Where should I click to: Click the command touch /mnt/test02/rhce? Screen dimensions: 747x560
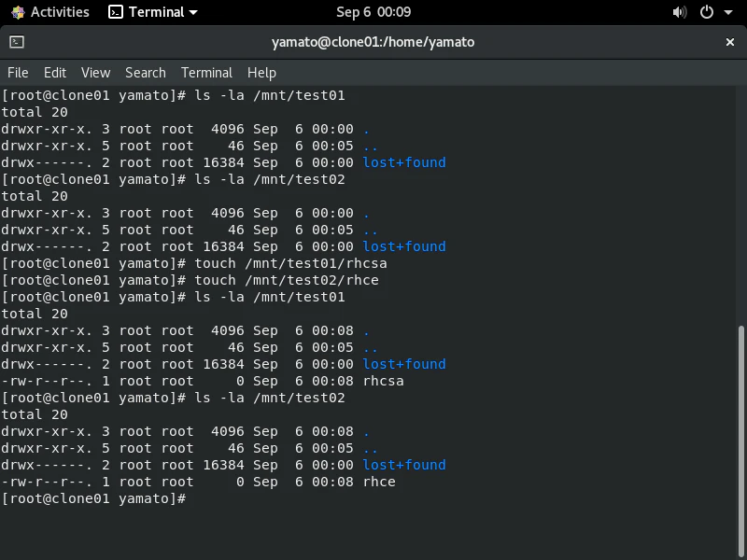coord(287,280)
